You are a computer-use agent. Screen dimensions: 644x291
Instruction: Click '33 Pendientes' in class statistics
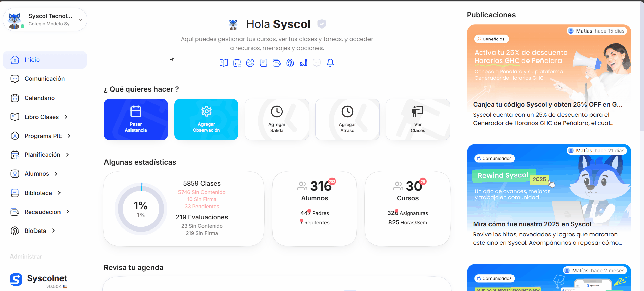[202, 207]
